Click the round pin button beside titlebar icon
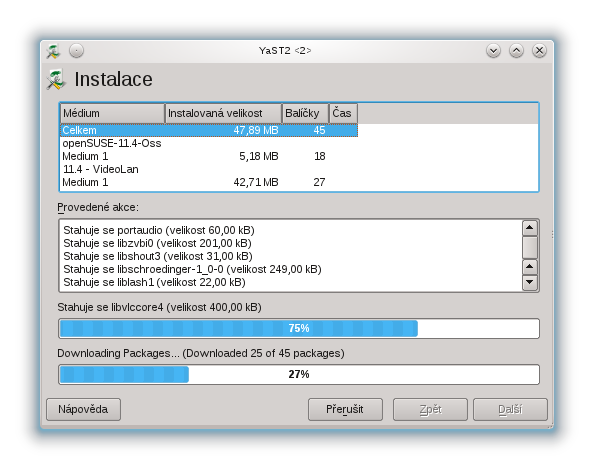This screenshot has width=594, height=469. click(77, 50)
